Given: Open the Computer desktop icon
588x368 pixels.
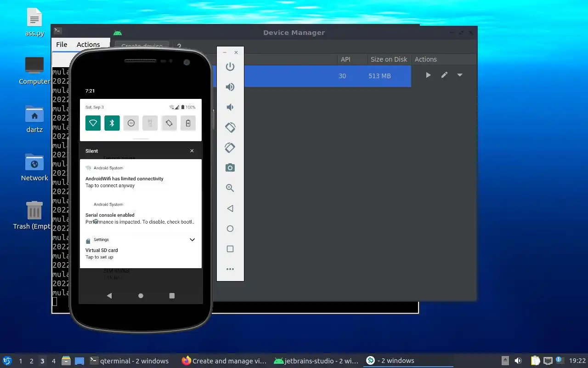Looking at the screenshot, I should 34,71.
